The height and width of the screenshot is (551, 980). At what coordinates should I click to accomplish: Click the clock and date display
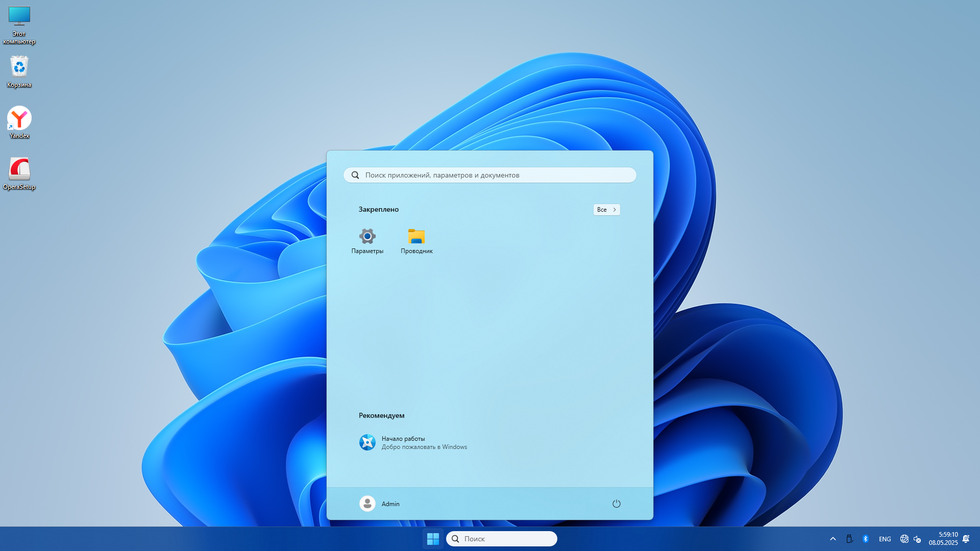click(x=943, y=539)
